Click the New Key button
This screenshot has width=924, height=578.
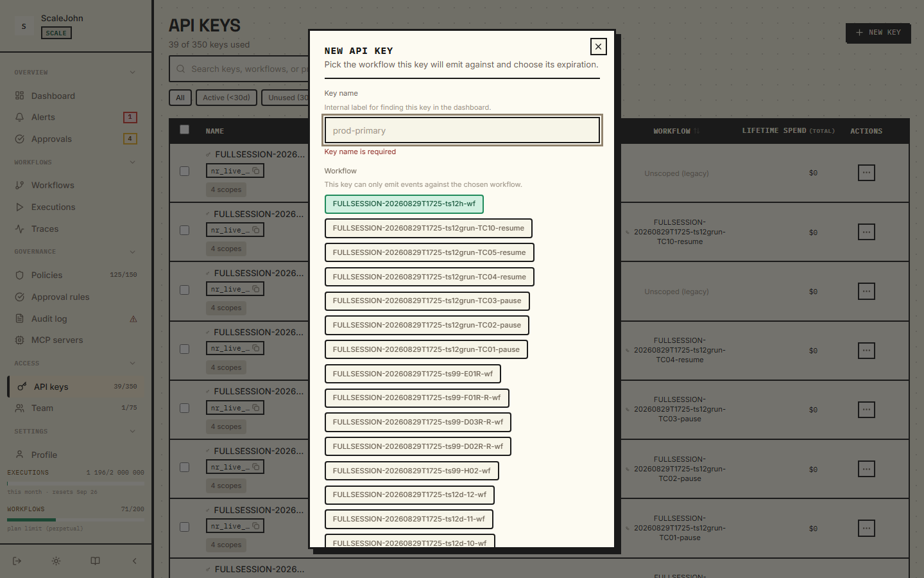point(878,33)
